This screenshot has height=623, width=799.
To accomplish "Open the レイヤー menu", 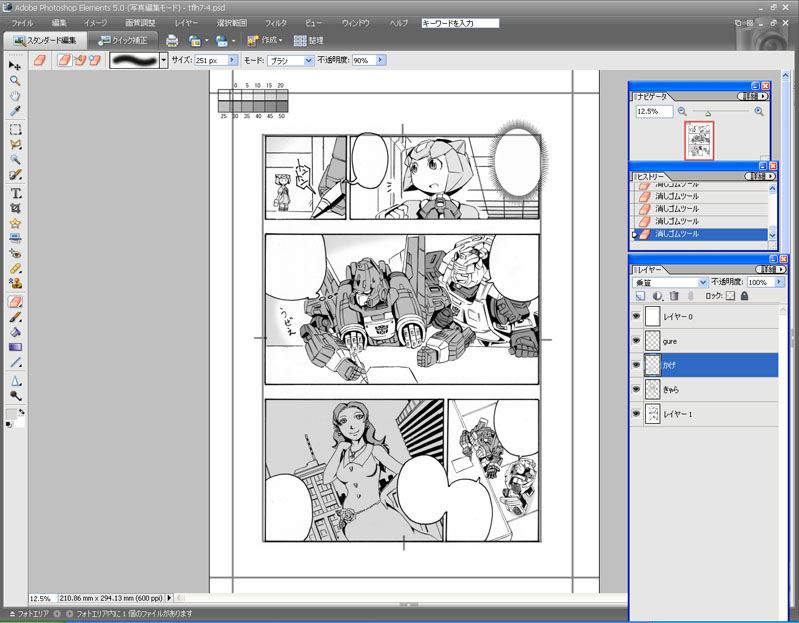I will 186,23.
